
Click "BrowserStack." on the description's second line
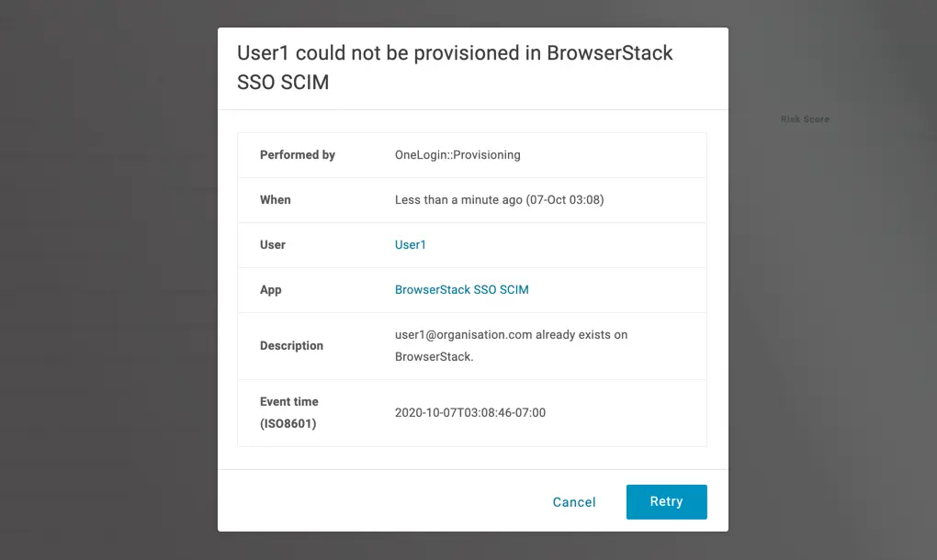click(x=435, y=357)
